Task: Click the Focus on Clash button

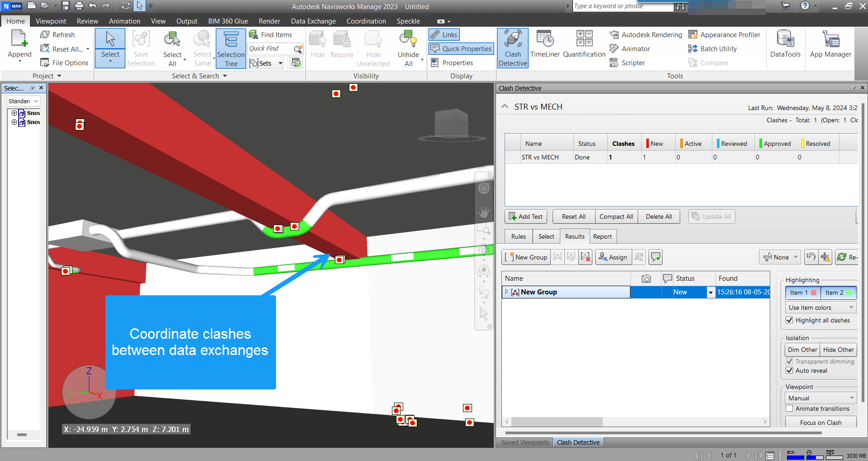Action: click(x=820, y=423)
